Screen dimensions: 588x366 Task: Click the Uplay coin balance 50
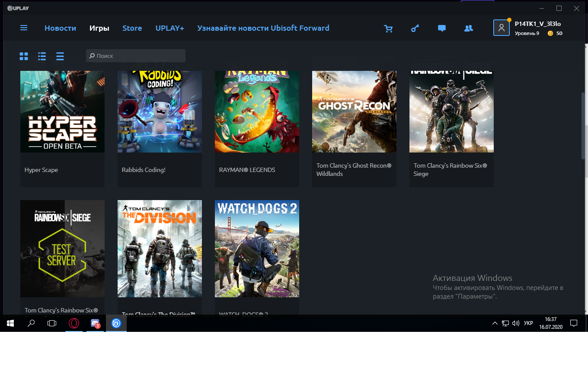pos(555,33)
